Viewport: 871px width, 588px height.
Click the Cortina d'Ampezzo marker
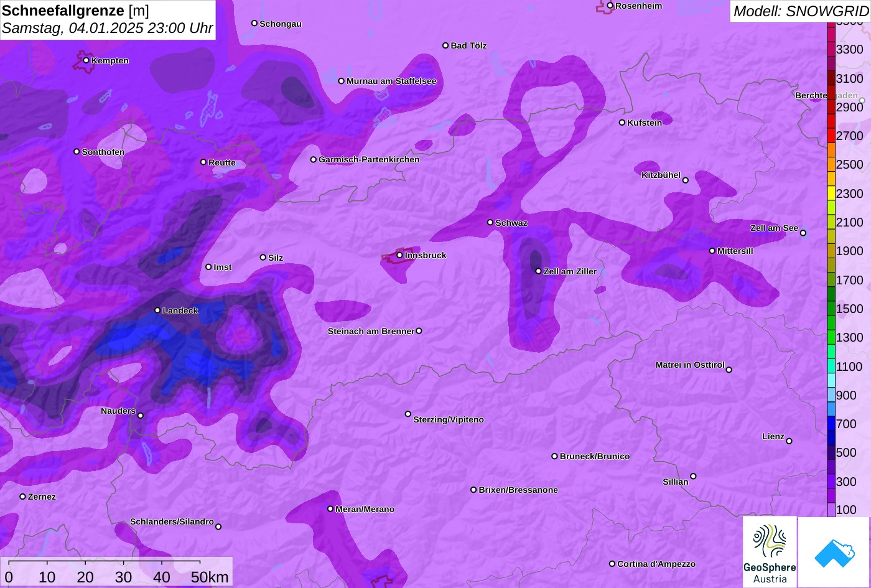(x=612, y=564)
